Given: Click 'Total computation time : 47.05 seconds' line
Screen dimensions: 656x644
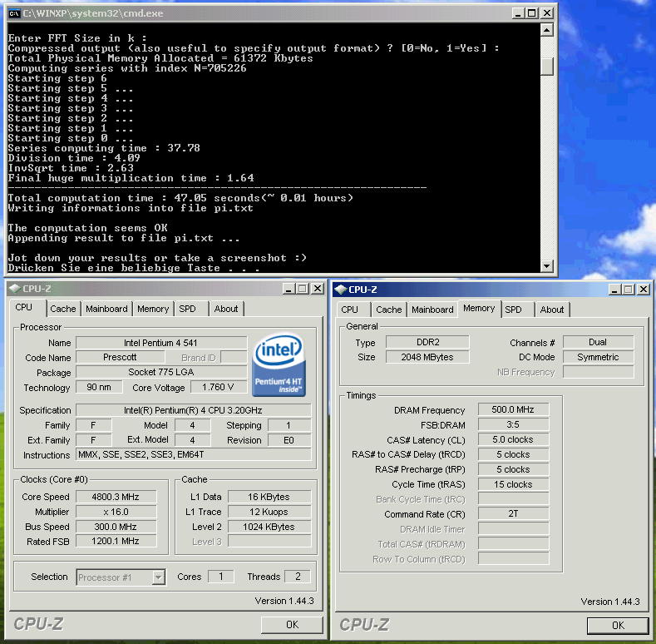Looking at the screenshot, I should coord(180,198).
